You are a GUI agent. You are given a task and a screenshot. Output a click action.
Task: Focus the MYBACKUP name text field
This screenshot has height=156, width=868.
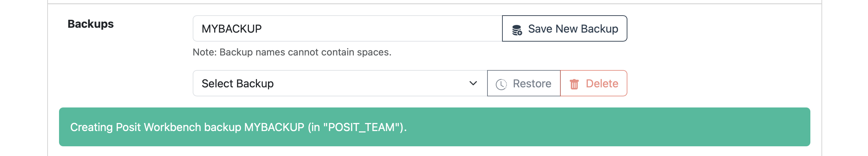[x=347, y=28]
